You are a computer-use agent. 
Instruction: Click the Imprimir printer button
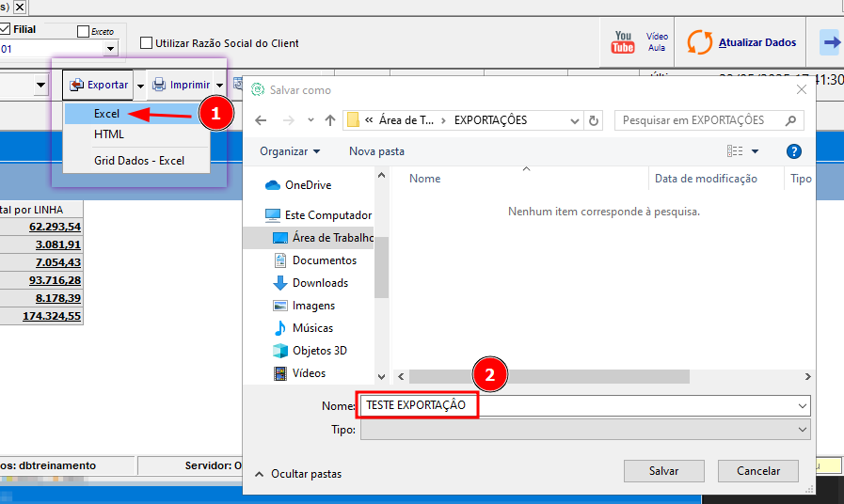[181, 85]
